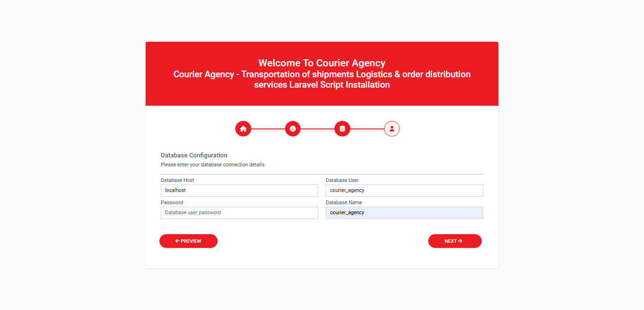Click the left arrow on Preview button

(177, 241)
